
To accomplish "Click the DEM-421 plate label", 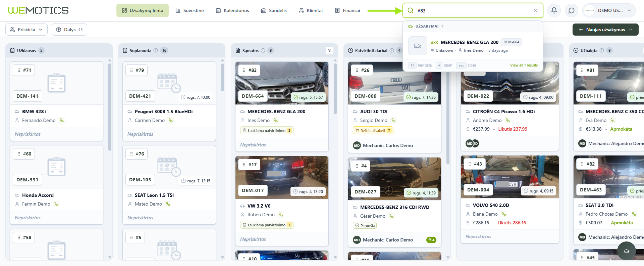I will tap(140, 96).
